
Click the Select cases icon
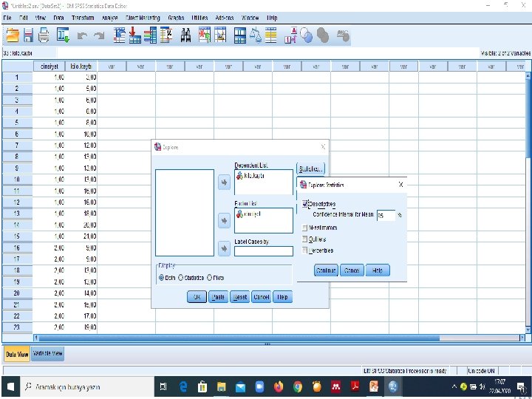tap(270, 35)
